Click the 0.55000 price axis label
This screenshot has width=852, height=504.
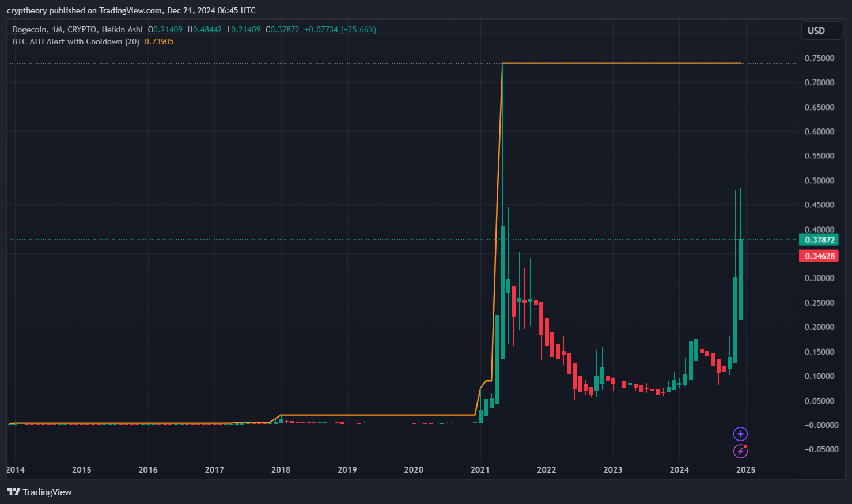click(819, 156)
